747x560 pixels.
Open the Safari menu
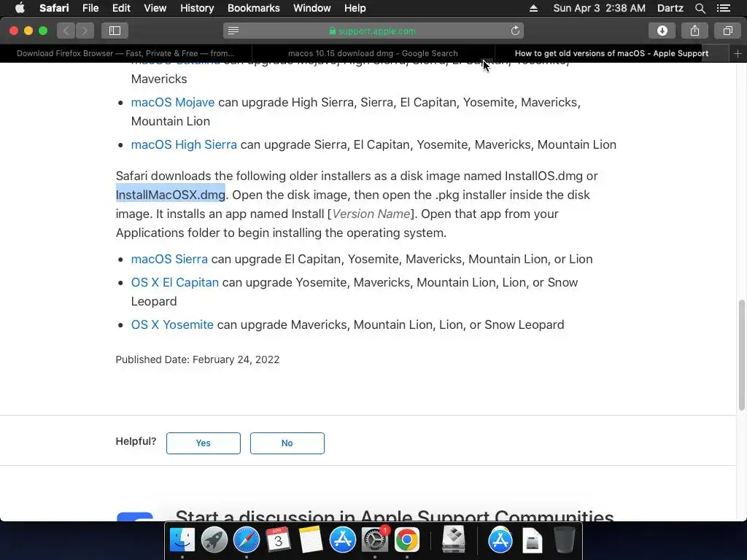[x=54, y=8]
